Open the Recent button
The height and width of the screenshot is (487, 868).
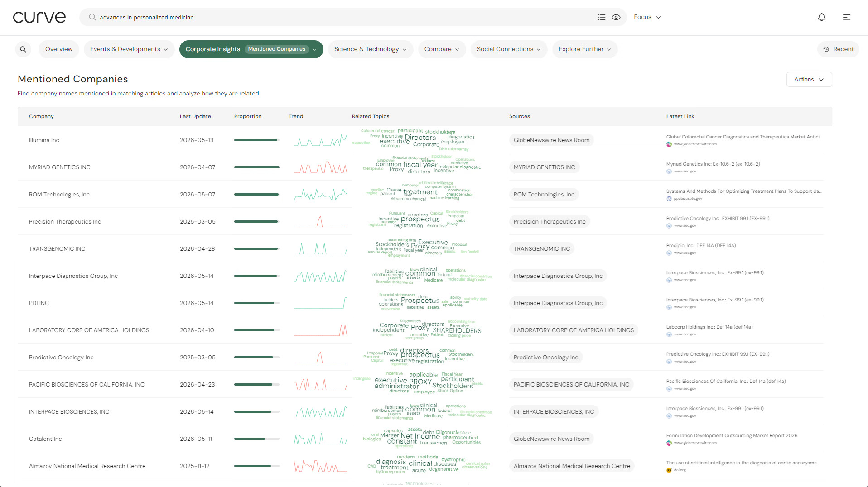839,49
